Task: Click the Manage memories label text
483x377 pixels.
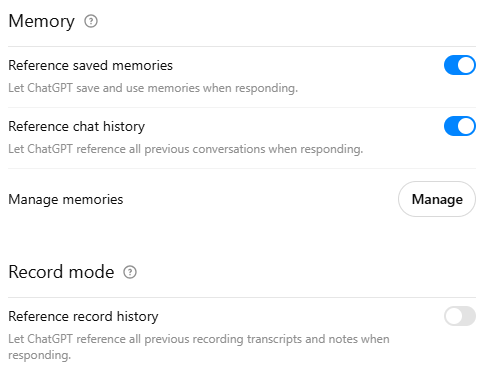Action: (x=66, y=199)
